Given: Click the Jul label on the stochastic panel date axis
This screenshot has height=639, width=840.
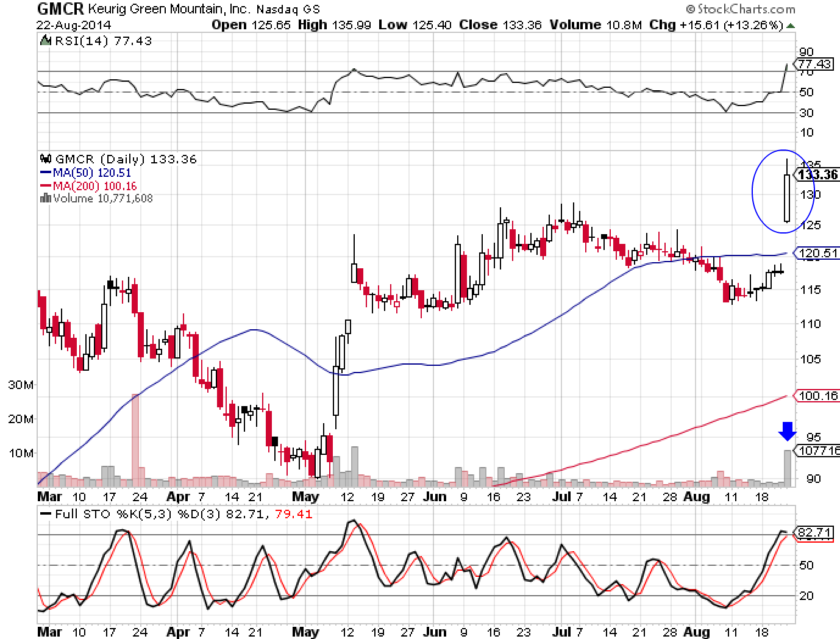Looking at the screenshot, I should [x=561, y=632].
